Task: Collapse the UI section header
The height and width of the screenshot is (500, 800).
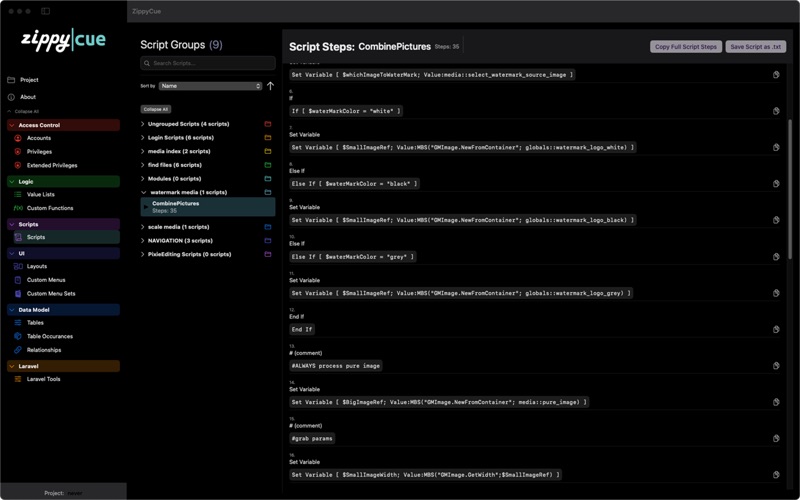Action: [63, 254]
